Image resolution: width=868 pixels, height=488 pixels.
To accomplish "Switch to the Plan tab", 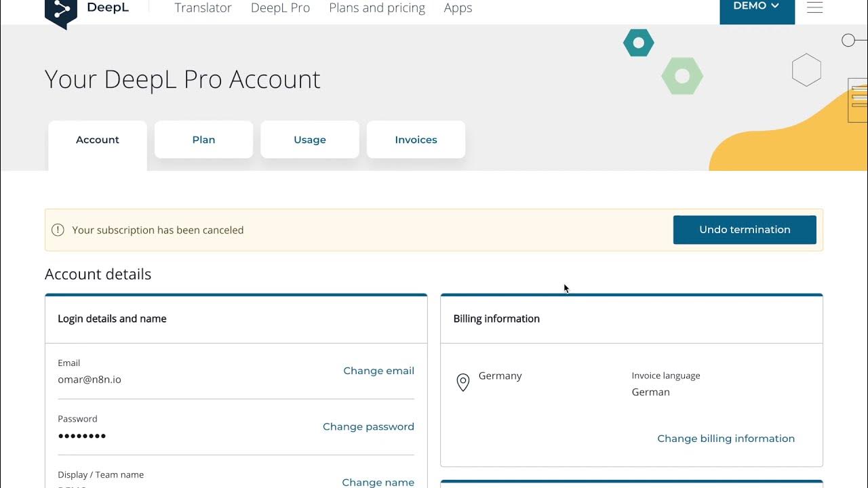I will tap(203, 140).
